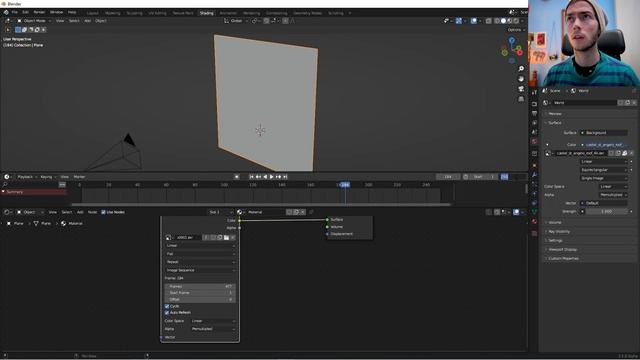Click the World name input field

pyautogui.click(x=584, y=103)
